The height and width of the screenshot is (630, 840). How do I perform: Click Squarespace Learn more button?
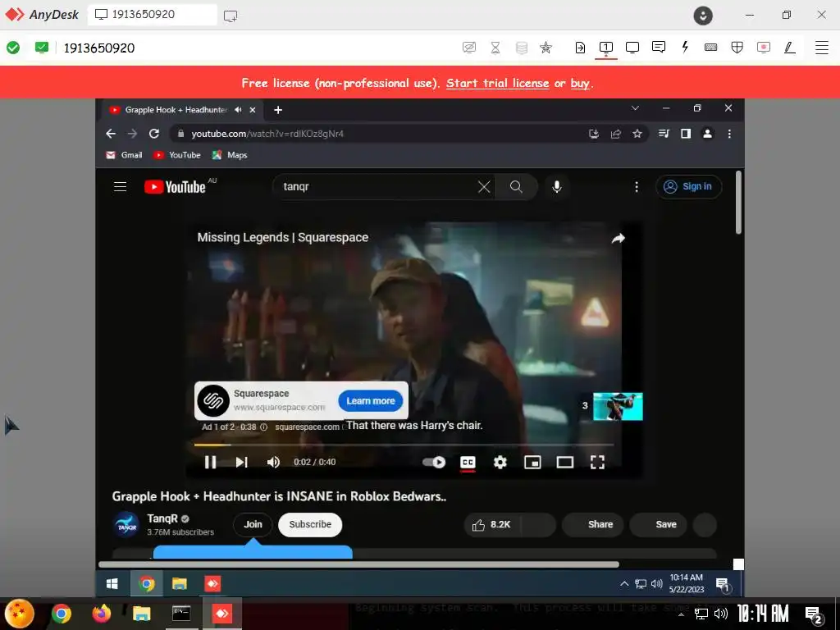(x=370, y=400)
